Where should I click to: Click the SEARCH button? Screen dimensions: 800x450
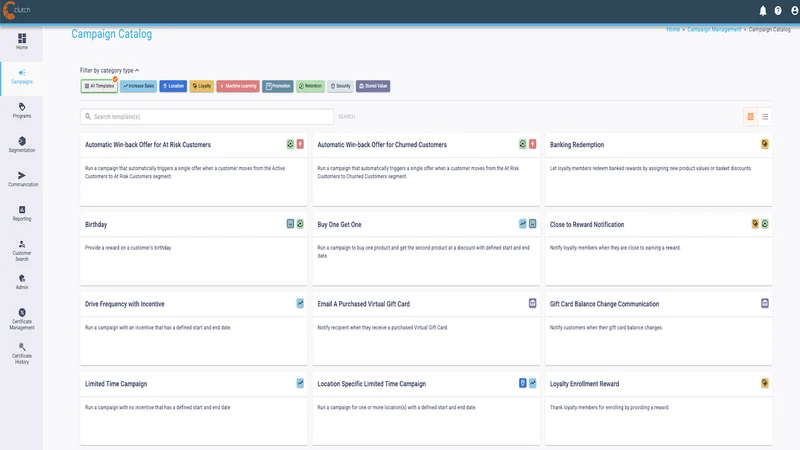(346, 117)
